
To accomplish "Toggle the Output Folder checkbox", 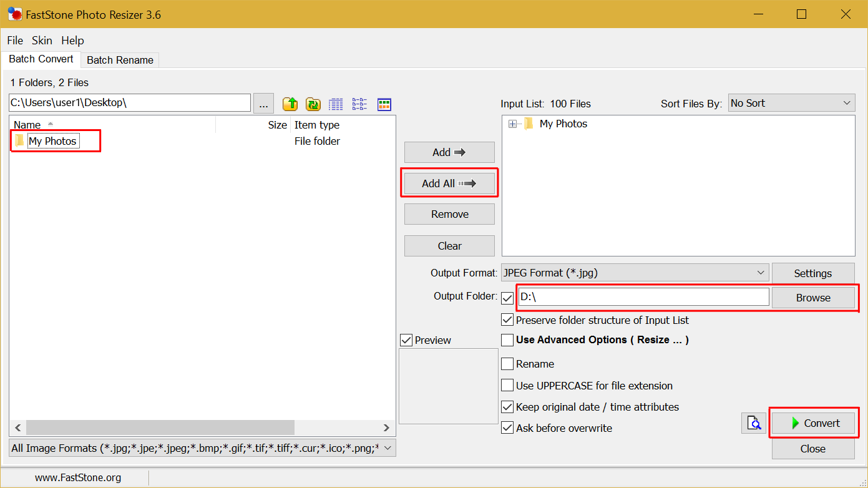I will point(507,298).
